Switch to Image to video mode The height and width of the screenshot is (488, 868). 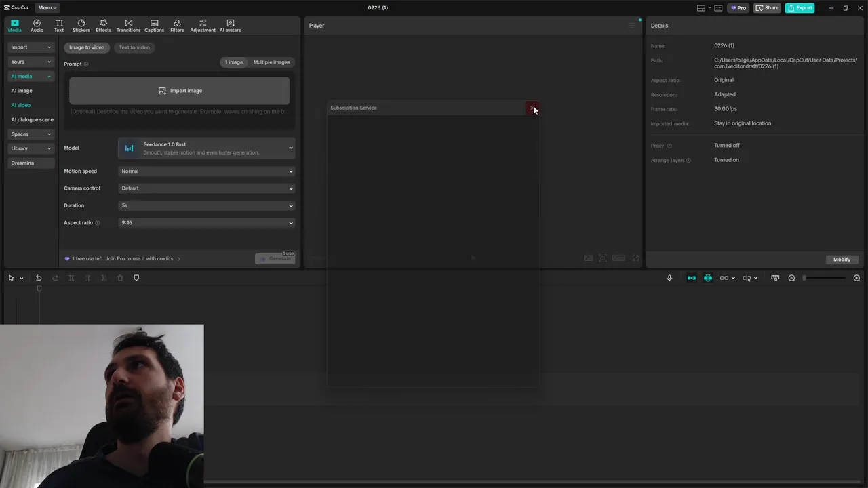pyautogui.click(x=87, y=47)
